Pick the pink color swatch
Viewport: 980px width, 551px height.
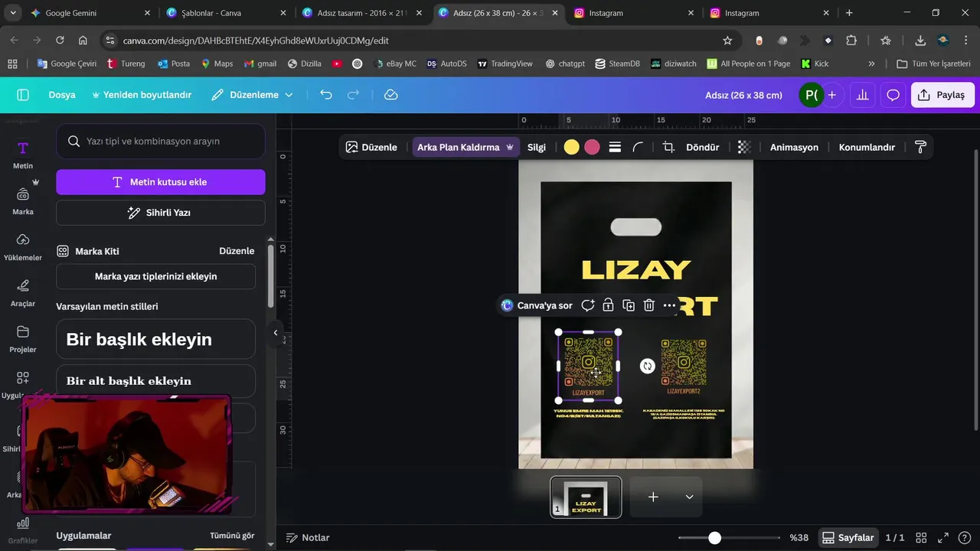(592, 147)
